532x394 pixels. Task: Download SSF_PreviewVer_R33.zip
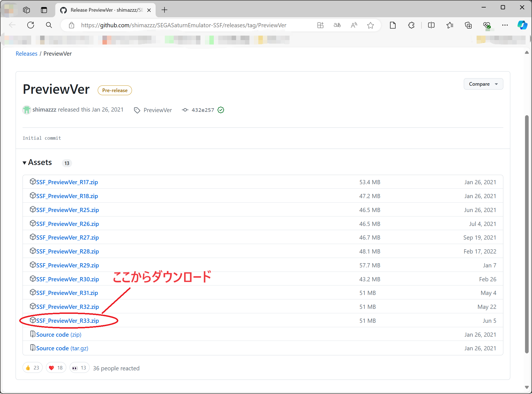[67, 321]
